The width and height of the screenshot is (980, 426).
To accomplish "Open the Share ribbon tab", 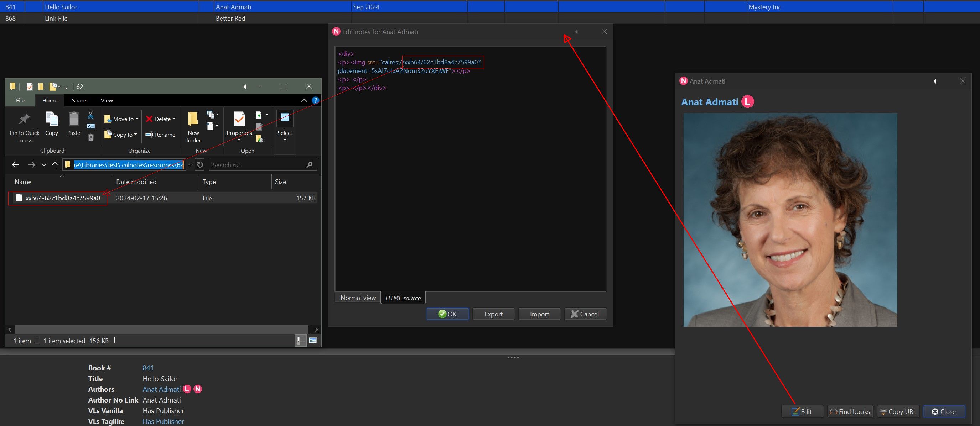I will [x=79, y=100].
